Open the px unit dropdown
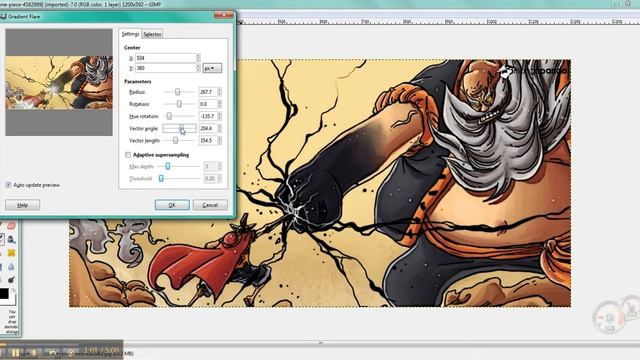 (212, 68)
